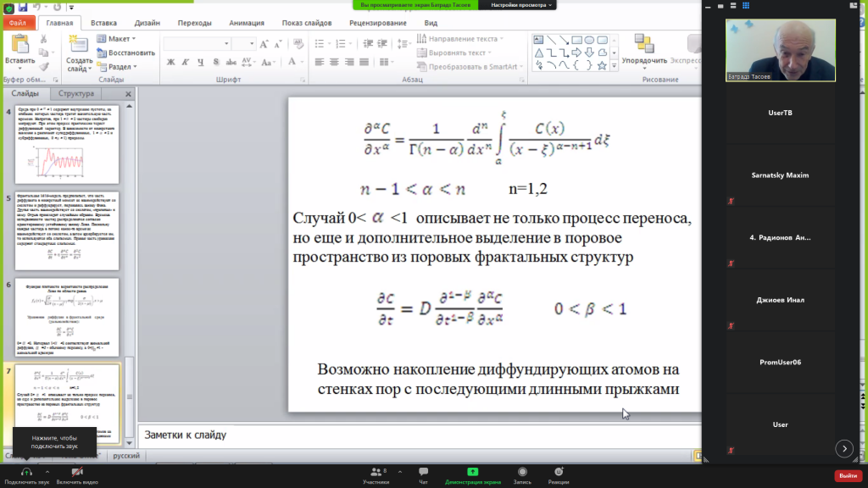Switch to the Дизайн tab
This screenshot has width=868, height=488.
(x=147, y=23)
